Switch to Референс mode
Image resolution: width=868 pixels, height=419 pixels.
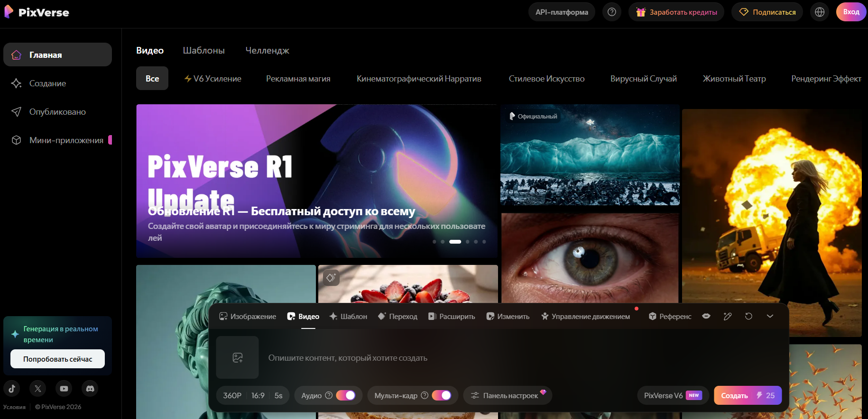point(670,316)
